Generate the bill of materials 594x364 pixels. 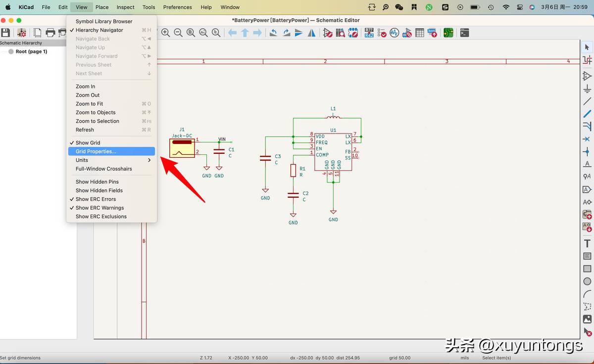[432, 32]
